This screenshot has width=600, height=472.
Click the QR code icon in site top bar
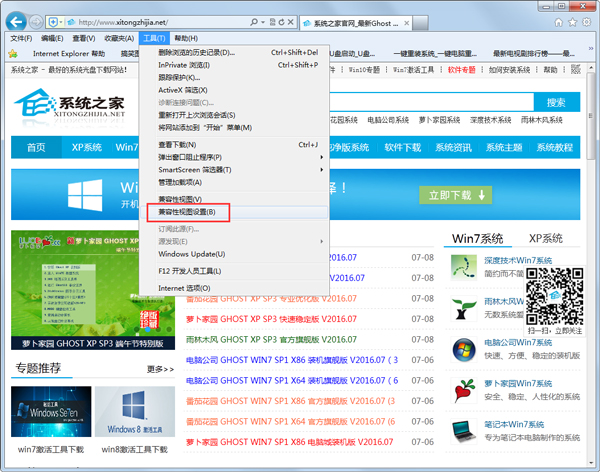pyautogui.click(x=576, y=69)
